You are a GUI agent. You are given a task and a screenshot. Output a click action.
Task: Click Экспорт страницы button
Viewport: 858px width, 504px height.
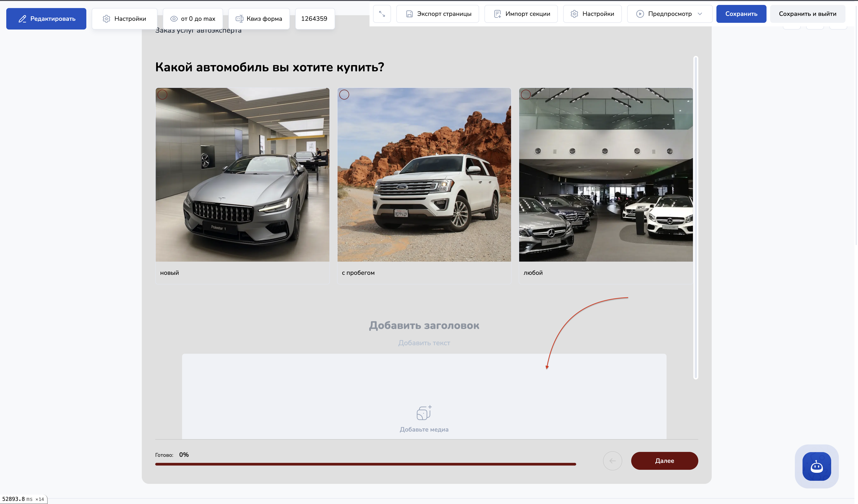coord(438,14)
